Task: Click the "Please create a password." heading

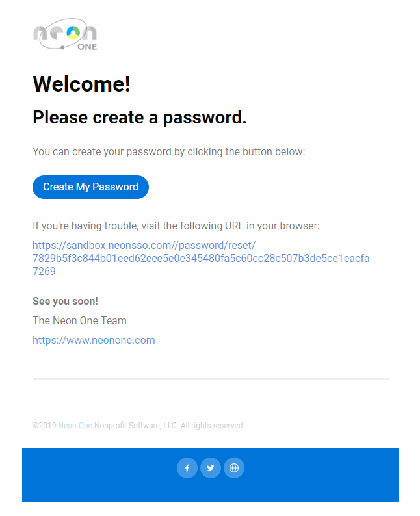Action: click(140, 118)
